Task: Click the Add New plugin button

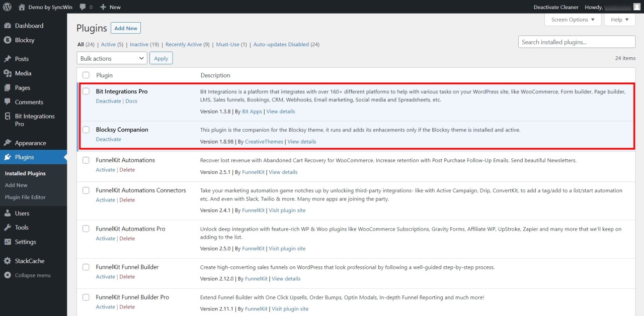Action: 125,28
